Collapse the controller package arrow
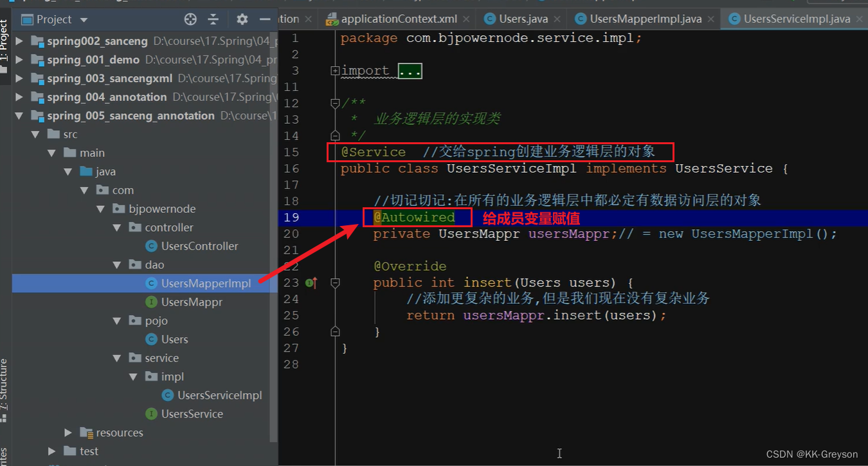Image resolution: width=868 pixels, height=466 pixels. tap(116, 228)
